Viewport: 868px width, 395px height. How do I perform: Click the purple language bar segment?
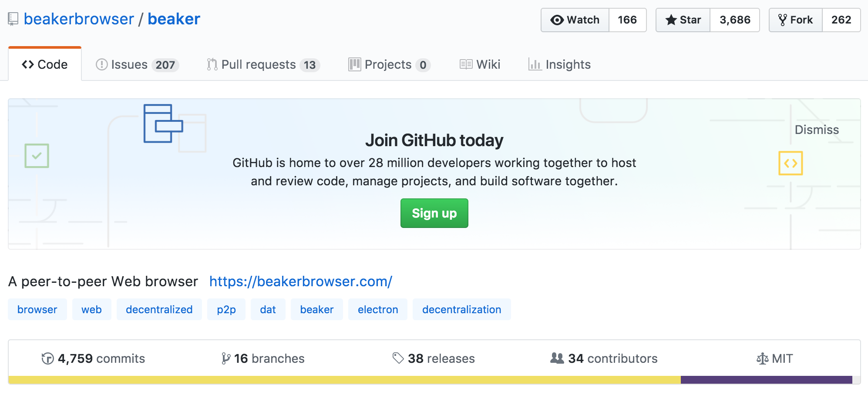click(767, 380)
